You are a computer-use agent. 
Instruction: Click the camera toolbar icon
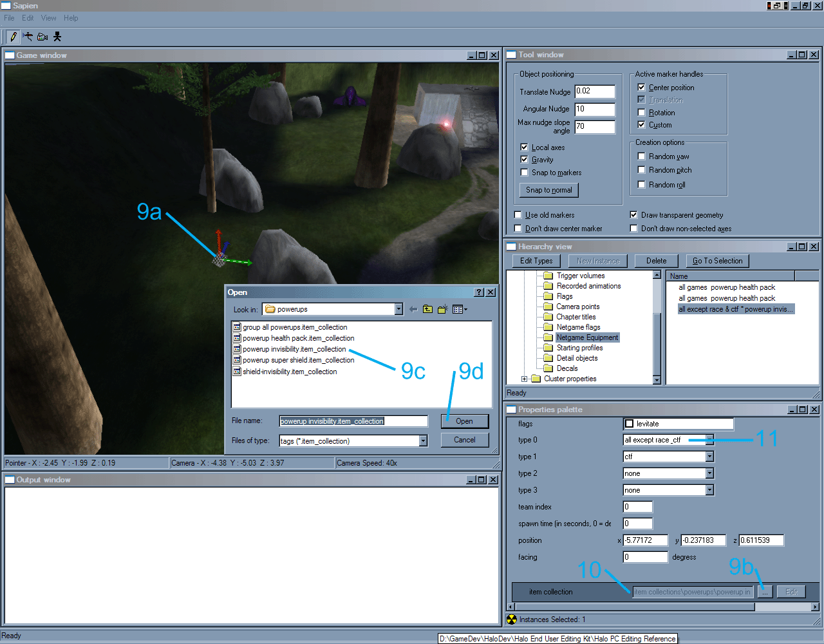42,37
